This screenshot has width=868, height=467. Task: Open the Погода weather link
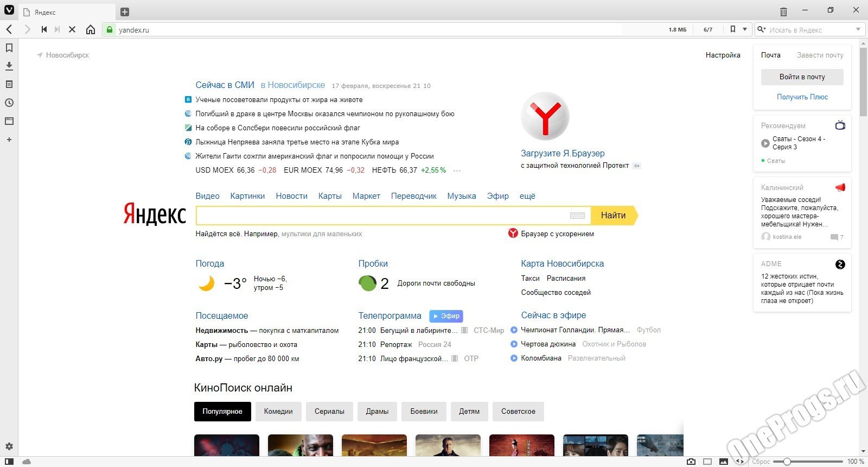(209, 263)
